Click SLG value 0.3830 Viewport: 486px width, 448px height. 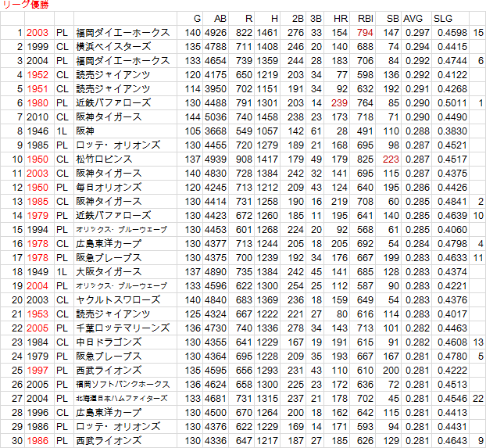point(452,131)
